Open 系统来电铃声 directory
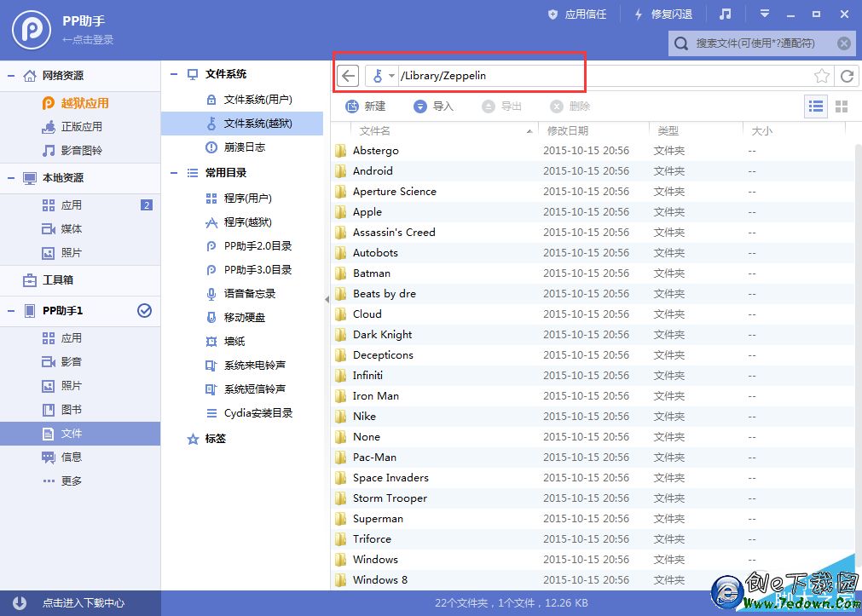Screen dimensions: 862x616 pos(242,365)
